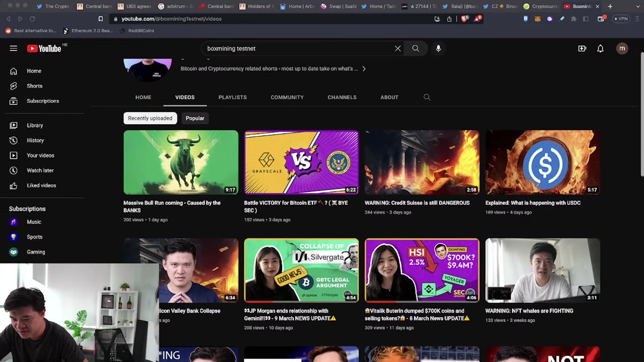Play the Grayscale vs SEC video thumbnail

(x=301, y=162)
